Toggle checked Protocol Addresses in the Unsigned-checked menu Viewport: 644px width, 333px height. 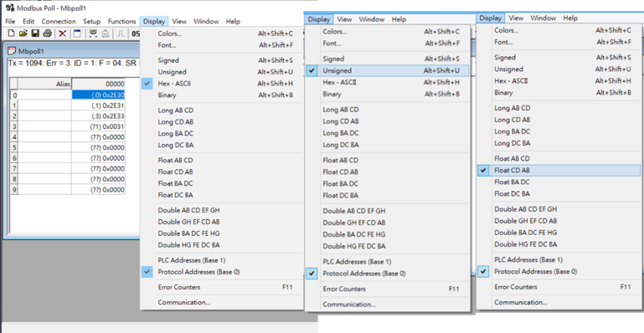[387, 274]
